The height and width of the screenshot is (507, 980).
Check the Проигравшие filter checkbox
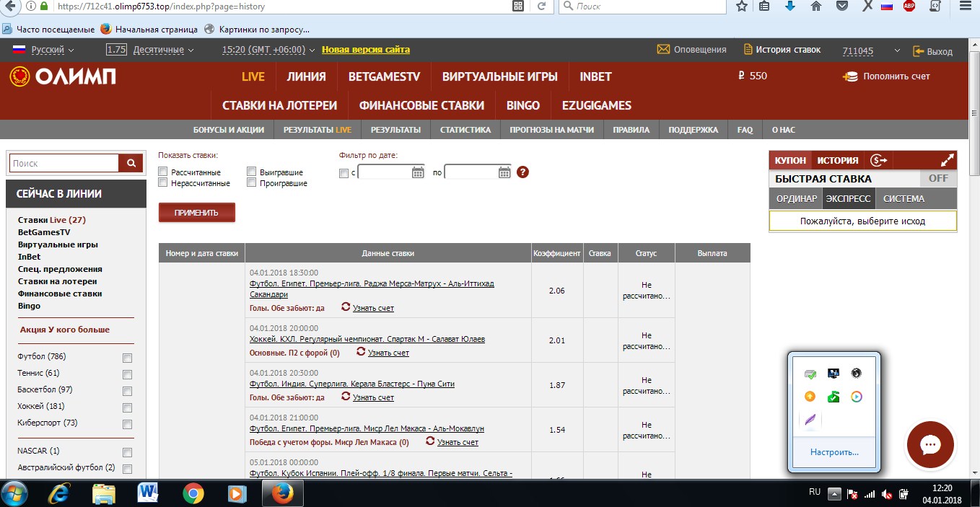tap(251, 182)
